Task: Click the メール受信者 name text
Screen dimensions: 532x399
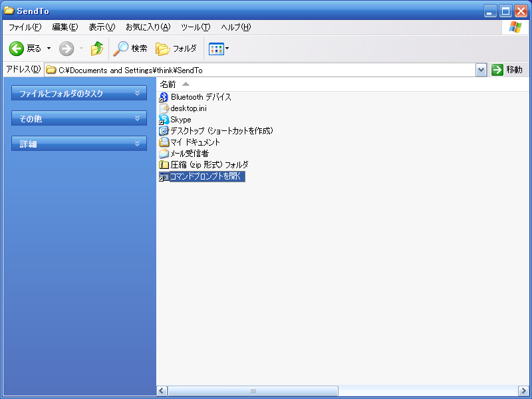Action: [190, 154]
